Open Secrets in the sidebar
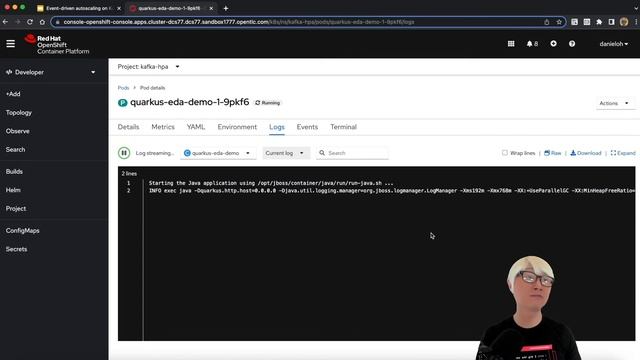Viewport: 640px width, 360px height. pos(16,249)
